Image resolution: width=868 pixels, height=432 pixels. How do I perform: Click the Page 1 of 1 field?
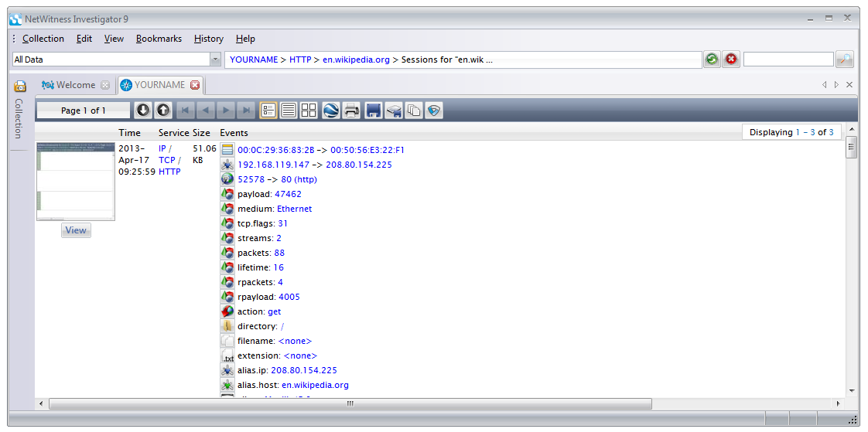coord(84,111)
